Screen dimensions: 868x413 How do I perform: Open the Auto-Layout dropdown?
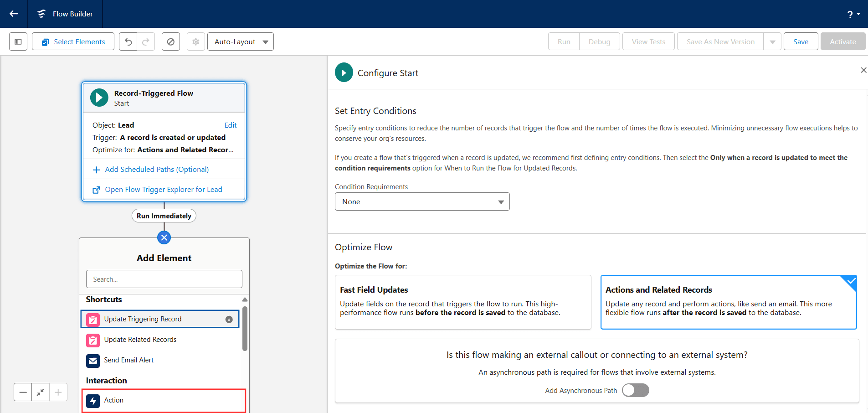(x=241, y=41)
